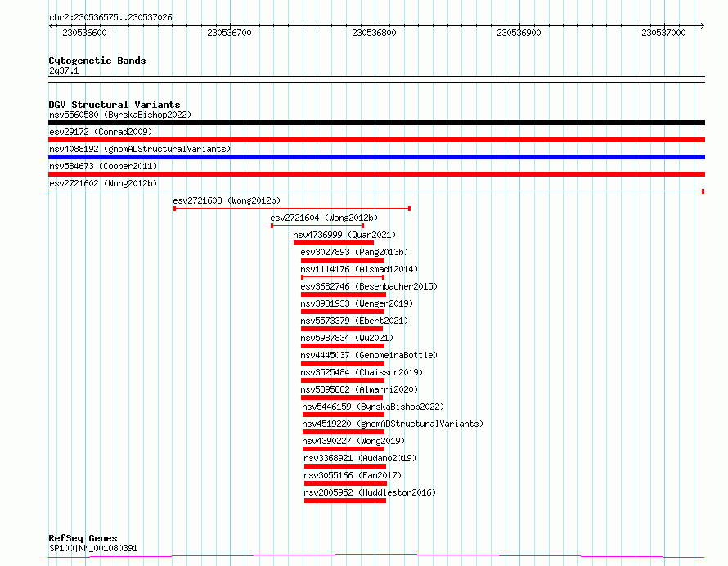Click the red nsv584673 variant bar
The height and width of the screenshot is (566, 728).
[x=376, y=174]
